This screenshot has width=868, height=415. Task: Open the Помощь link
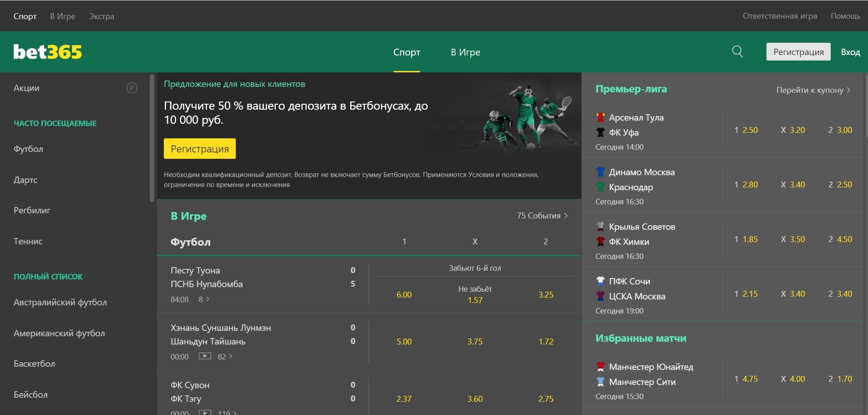(x=846, y=16)
